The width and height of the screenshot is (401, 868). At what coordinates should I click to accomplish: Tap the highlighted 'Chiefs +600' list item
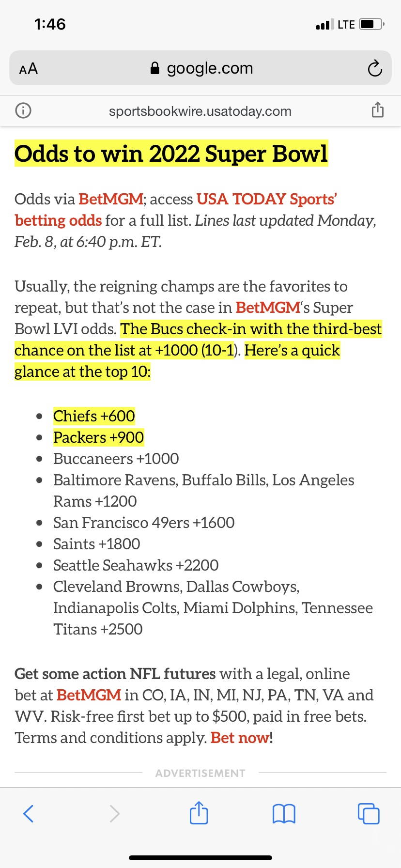pyautogui.click(x=94, y=416)
